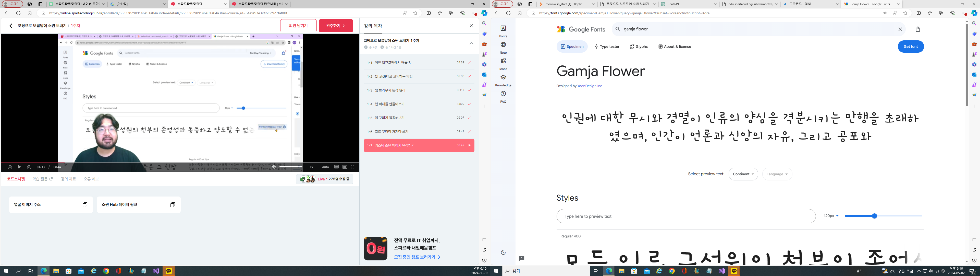Toggle captions in the video player
The height and width of the screenshot is (276, 980).
coord(336,167)
